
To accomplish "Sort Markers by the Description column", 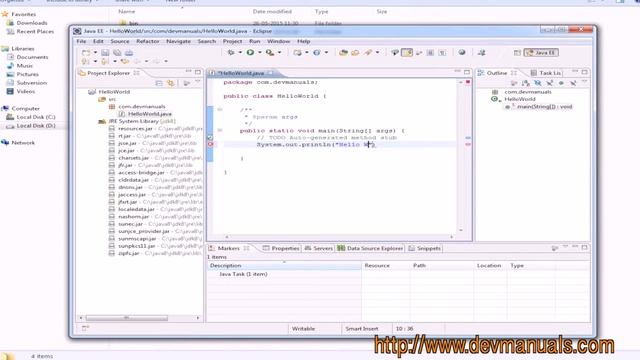I will 284,265.
